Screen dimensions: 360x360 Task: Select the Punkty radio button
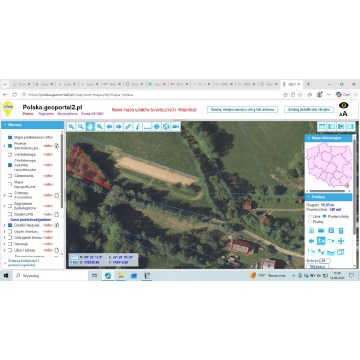tap(310, 221)
